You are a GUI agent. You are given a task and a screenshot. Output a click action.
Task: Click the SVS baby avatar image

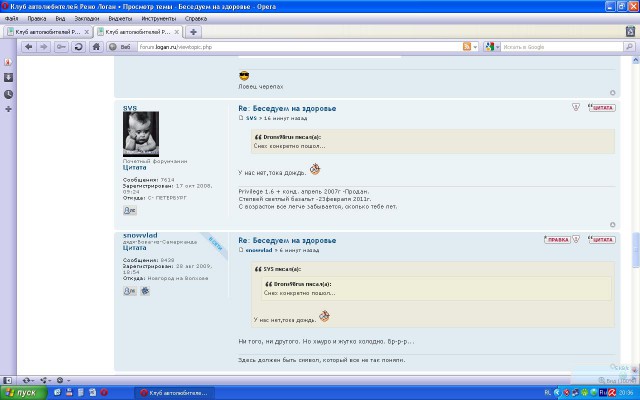pos(141,134)
